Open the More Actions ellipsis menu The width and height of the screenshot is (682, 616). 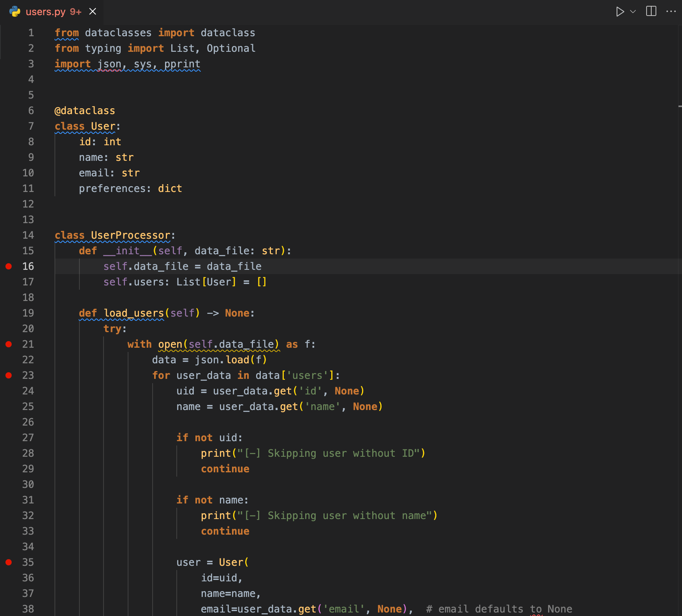click(x=671, y=12)
